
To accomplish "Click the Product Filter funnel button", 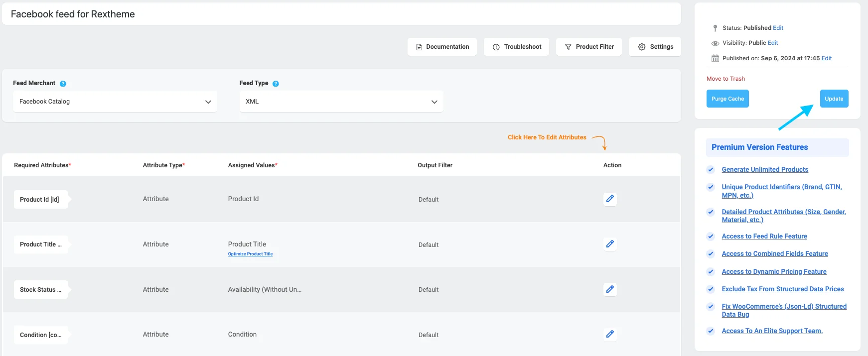I will coord(589,47).
